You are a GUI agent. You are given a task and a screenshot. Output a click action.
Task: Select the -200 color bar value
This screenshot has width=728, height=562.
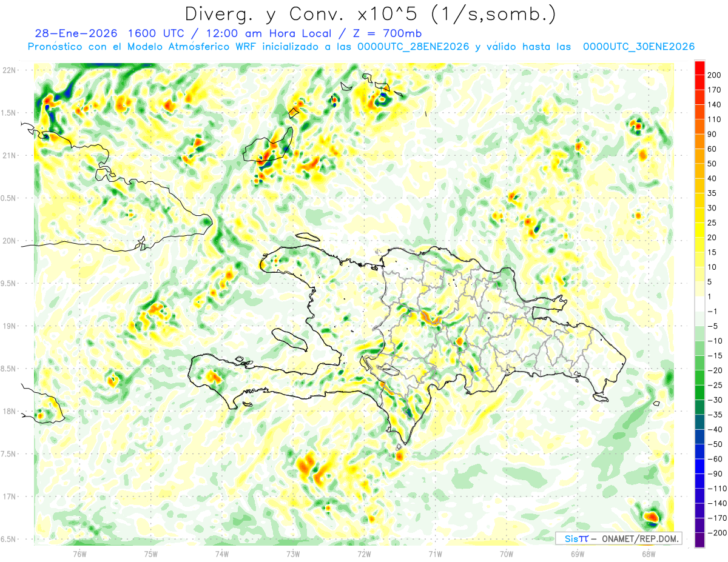click(718, 534)
